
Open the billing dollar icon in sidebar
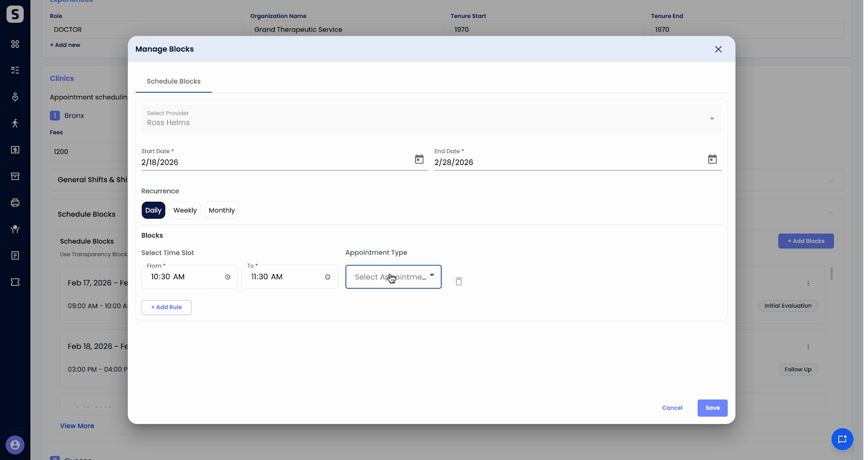click(15, 150)
